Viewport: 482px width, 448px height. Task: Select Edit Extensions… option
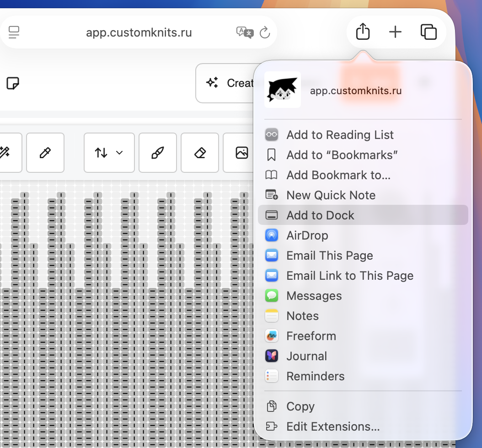[332, 427]
